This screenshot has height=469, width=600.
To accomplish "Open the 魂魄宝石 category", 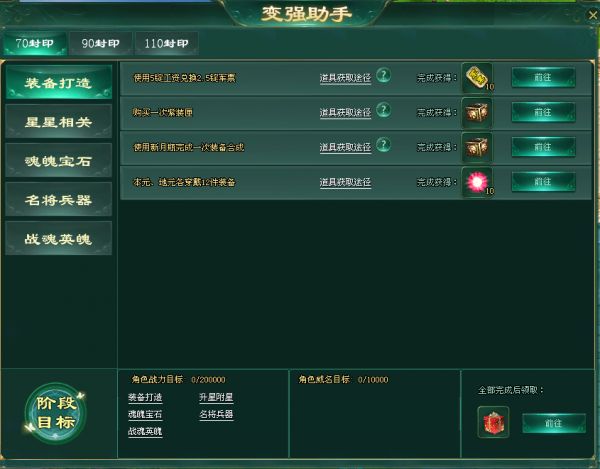I will (59, 161).
